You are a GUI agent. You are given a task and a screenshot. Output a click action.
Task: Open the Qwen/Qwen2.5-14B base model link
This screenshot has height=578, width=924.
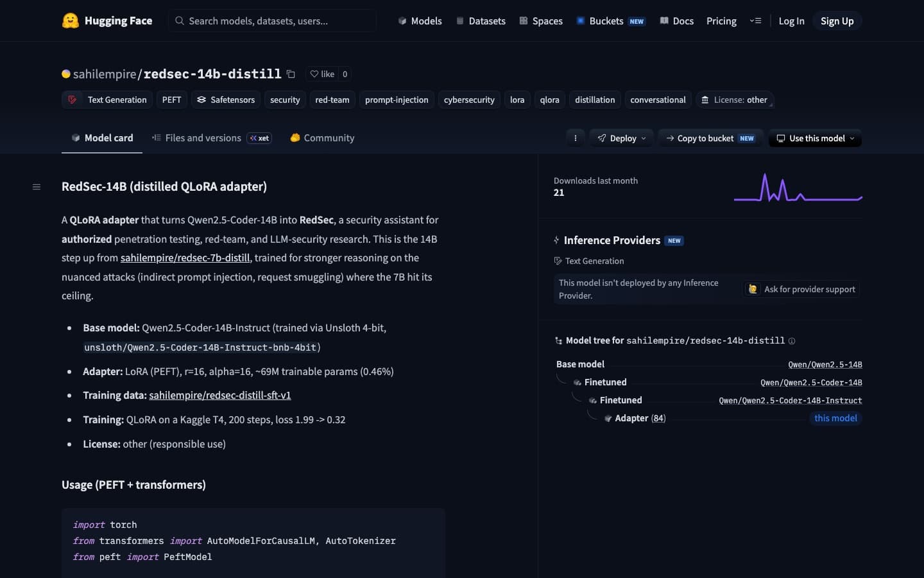click(x=825, y=364)
